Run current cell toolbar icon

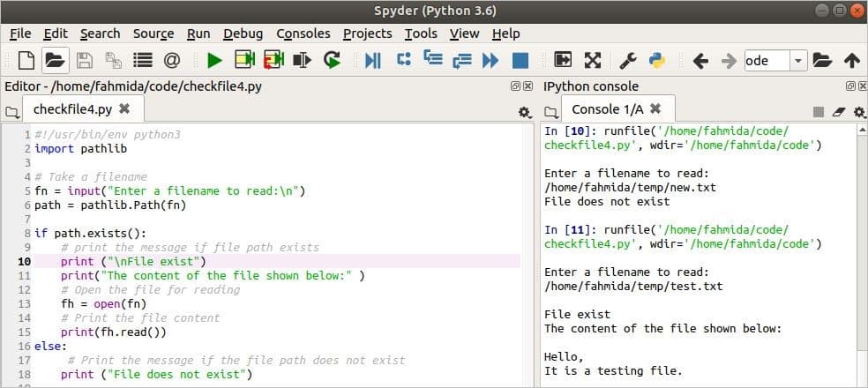click(244, 60)
